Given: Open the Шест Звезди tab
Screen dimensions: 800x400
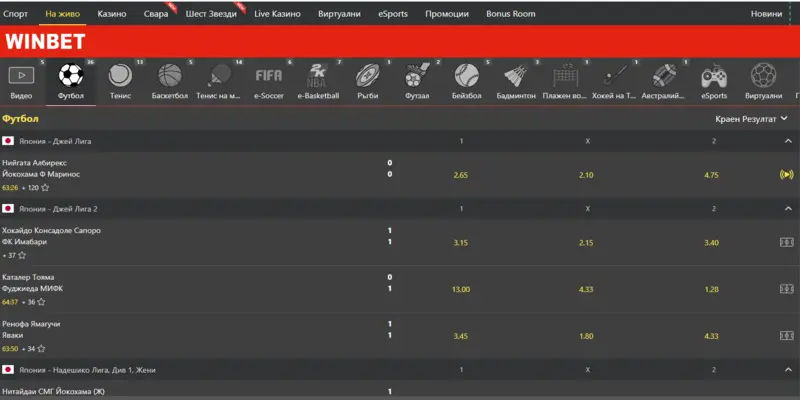Looking at the screenshot, I should point(211,14).
